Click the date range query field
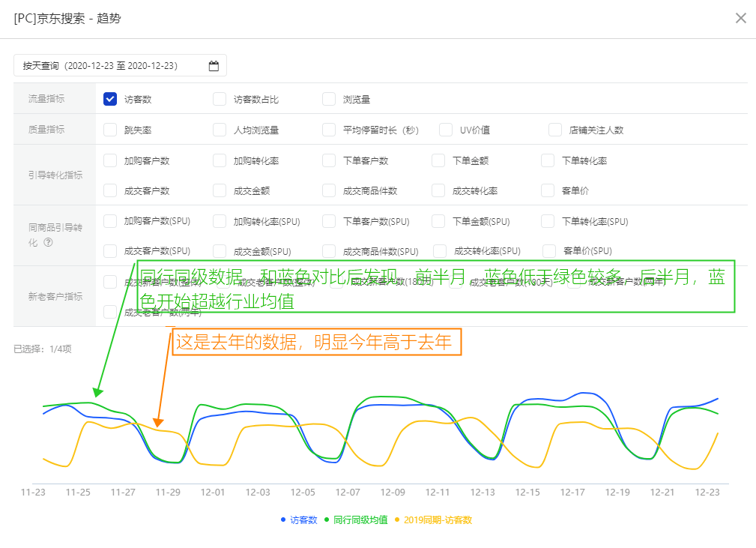 [120, 66]
